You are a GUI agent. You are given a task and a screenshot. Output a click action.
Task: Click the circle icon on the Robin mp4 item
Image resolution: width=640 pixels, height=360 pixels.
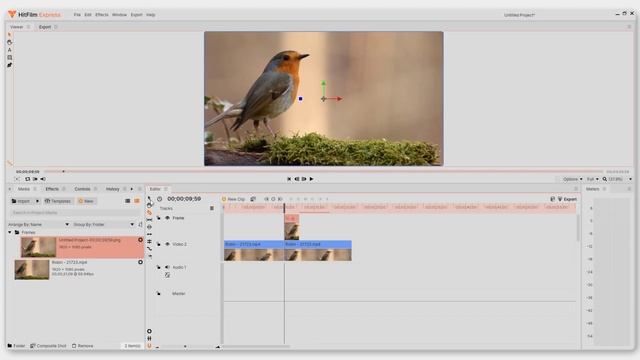point(140,262)
